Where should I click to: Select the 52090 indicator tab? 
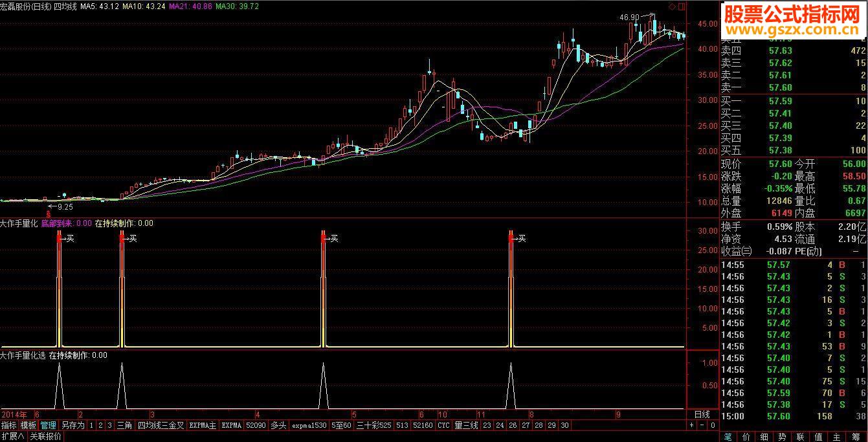pos(256,425)
